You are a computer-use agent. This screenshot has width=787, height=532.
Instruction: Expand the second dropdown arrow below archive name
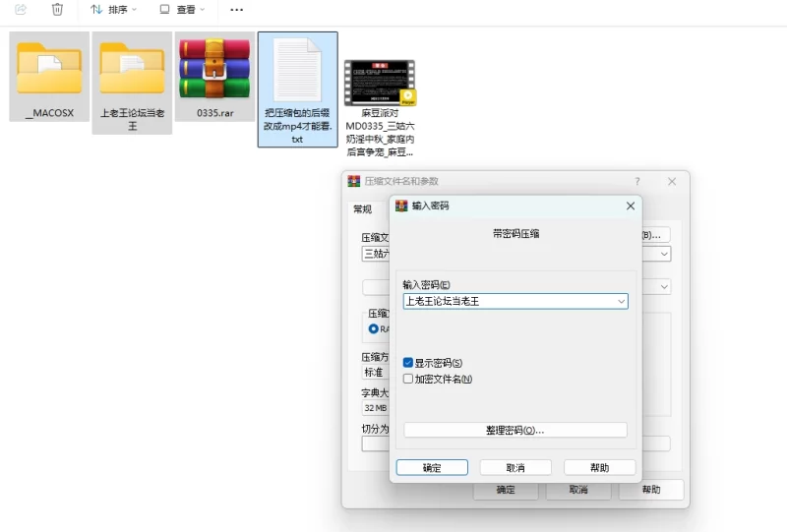[x=664, y=287]
